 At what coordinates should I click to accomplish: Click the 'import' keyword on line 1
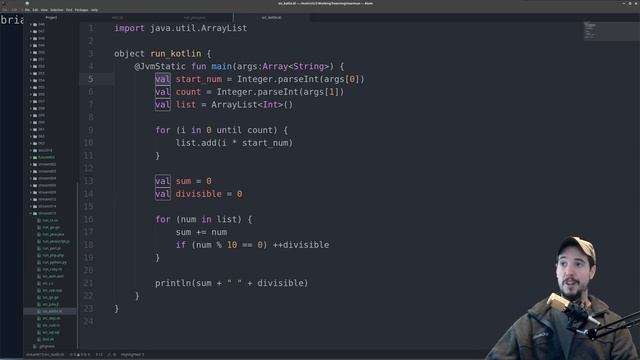129,28
